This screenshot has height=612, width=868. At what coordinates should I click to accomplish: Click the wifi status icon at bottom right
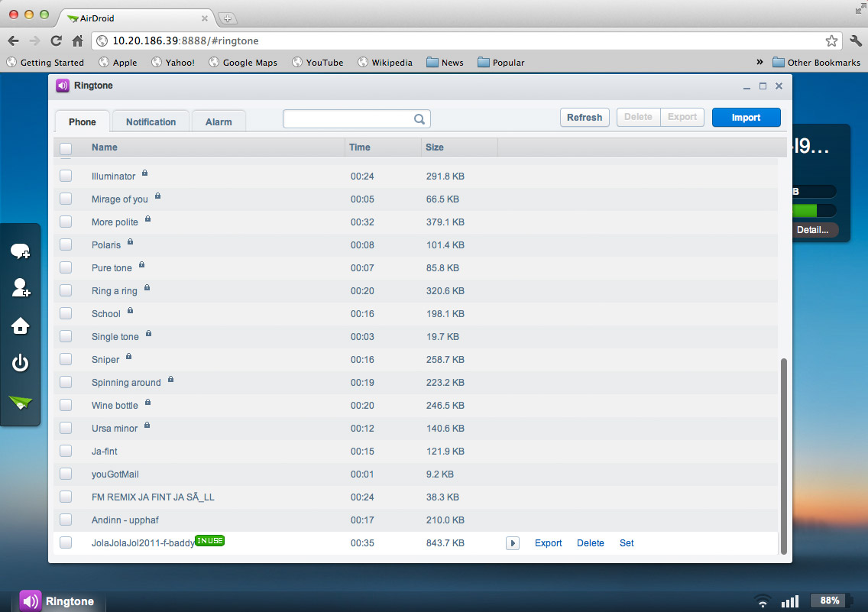762,601
